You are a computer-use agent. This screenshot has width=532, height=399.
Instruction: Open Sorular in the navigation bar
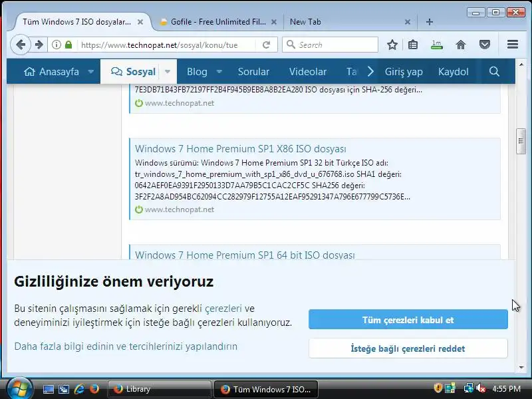(x=253, y=72)
